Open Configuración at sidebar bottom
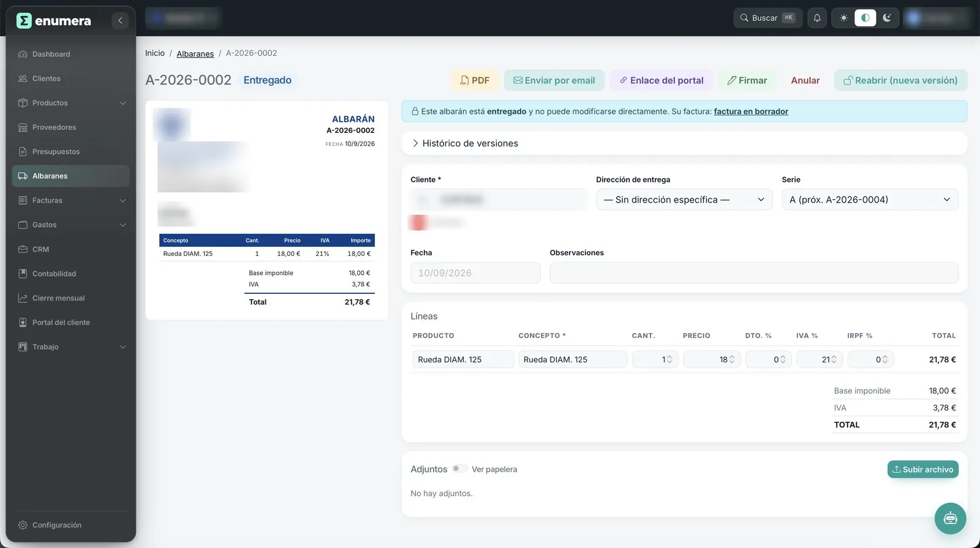 click(x=71, y=525)
